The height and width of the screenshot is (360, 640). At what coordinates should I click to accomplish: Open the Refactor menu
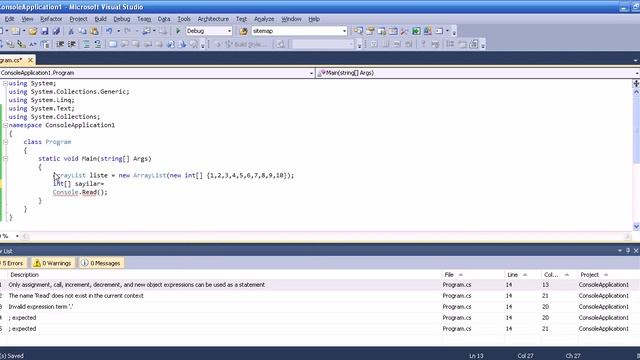[51, 19]
